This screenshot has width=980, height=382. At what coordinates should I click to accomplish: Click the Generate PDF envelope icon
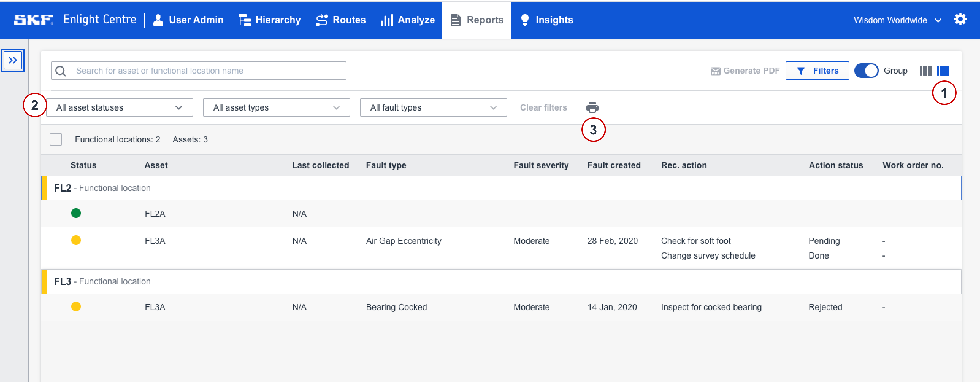(715, 71)
